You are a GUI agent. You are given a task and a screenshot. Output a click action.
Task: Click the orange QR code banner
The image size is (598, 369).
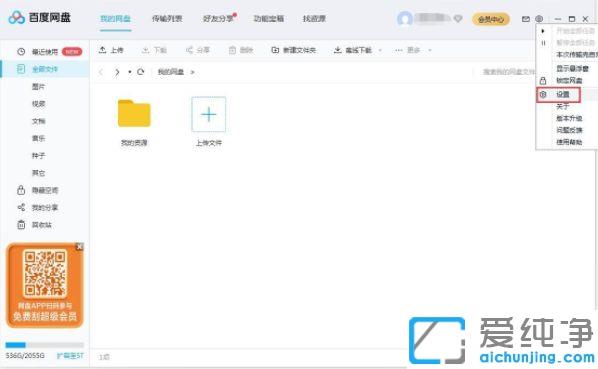point(45,286)
